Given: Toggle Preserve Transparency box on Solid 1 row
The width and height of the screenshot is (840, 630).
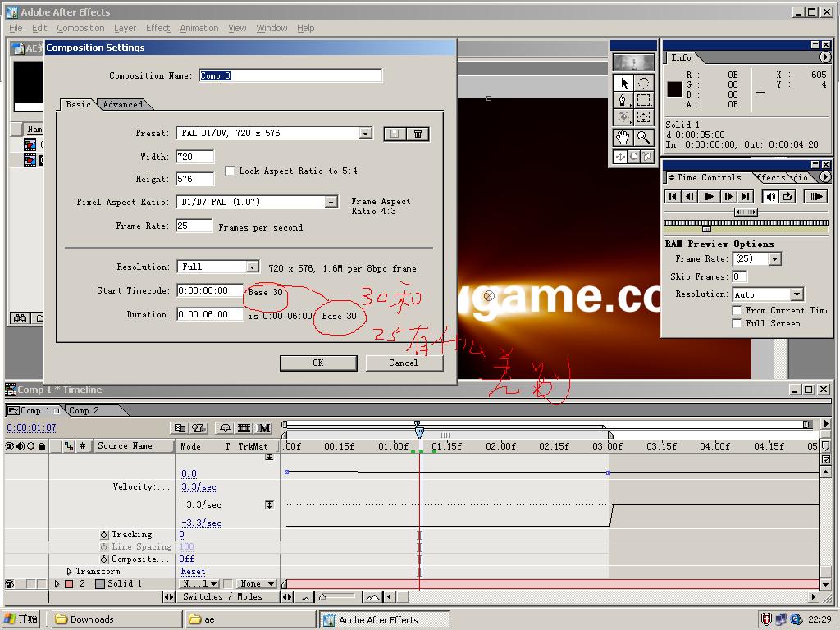Looking at the screenshot, I should coord(228,584).
